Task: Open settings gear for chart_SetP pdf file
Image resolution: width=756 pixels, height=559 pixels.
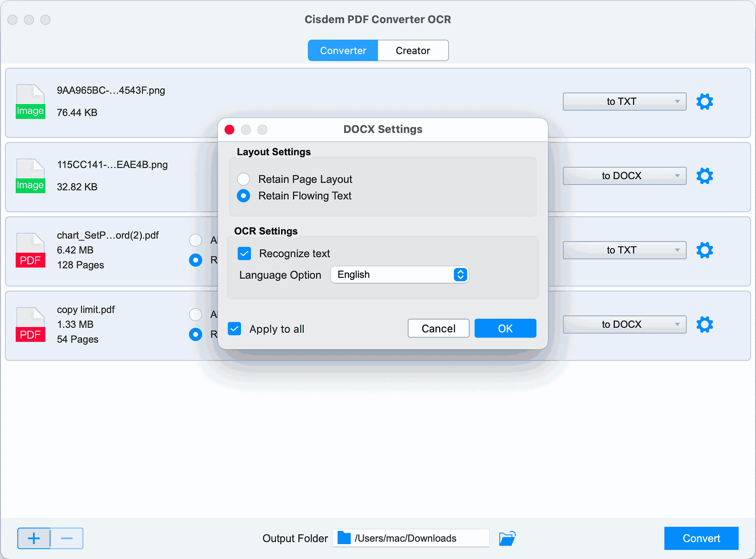Action: tap(705, 250)
